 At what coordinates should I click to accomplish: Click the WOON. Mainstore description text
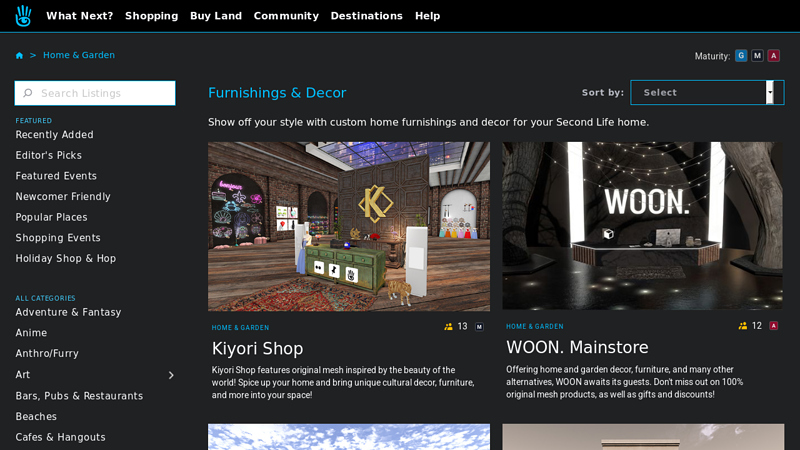[624, 382]
